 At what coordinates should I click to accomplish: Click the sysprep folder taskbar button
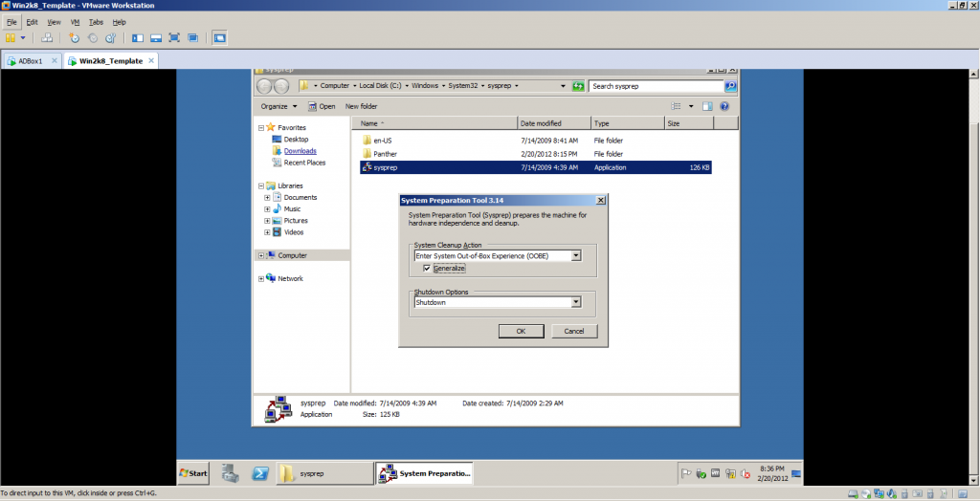click(324, 473)
